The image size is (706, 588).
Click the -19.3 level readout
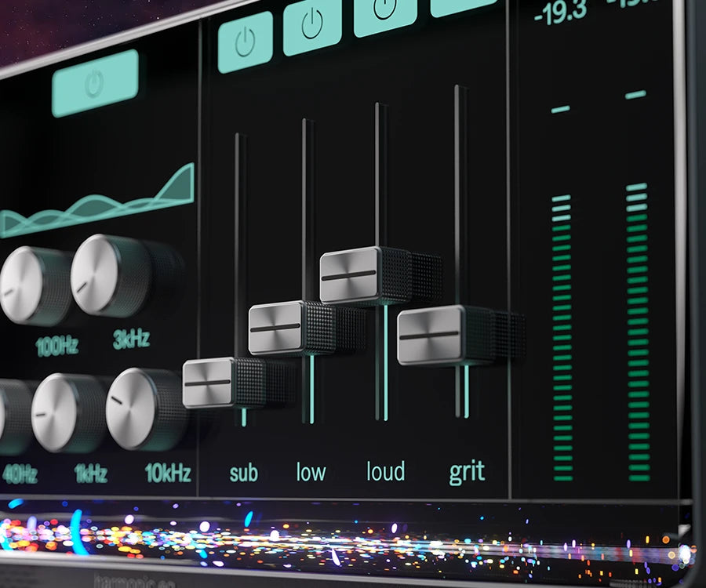pyautogui.click(x=561, y=13)
